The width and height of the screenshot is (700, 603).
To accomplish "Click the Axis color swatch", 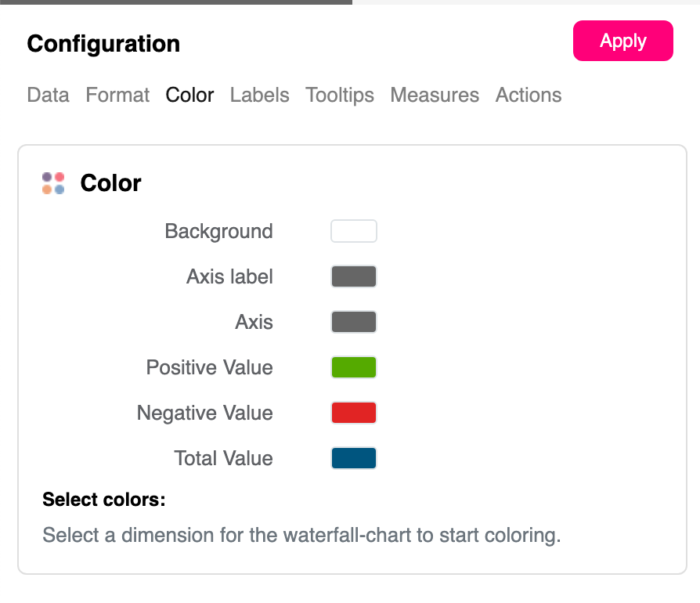I will click(x=354, y=323).
